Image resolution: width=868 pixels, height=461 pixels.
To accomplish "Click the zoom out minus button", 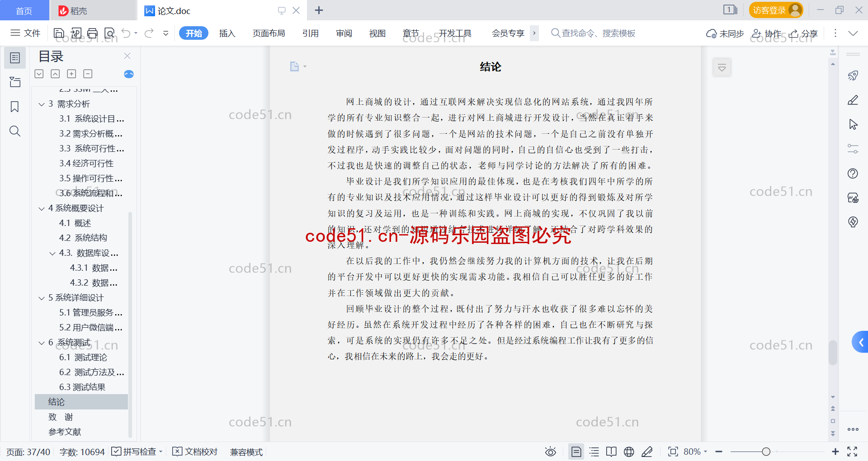I will [719, 452].
